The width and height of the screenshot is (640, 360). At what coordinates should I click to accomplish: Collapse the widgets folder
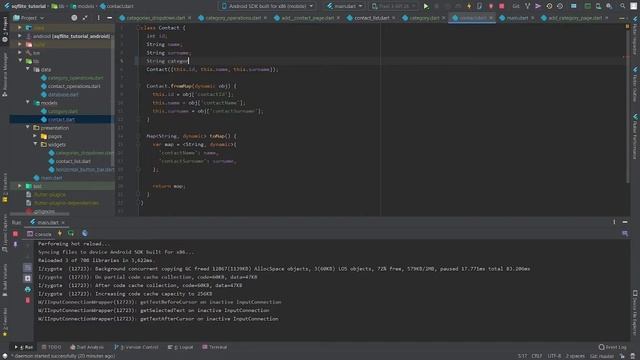coord(36,144)
